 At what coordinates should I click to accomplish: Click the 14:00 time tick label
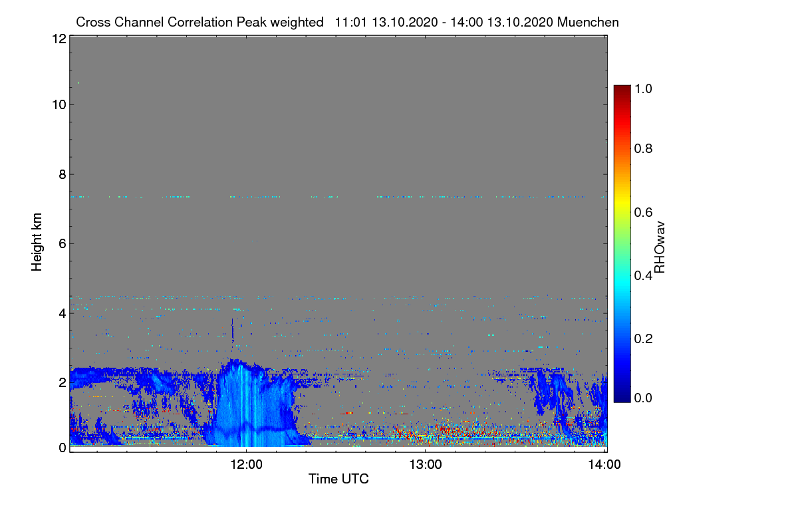click(604, 464)
